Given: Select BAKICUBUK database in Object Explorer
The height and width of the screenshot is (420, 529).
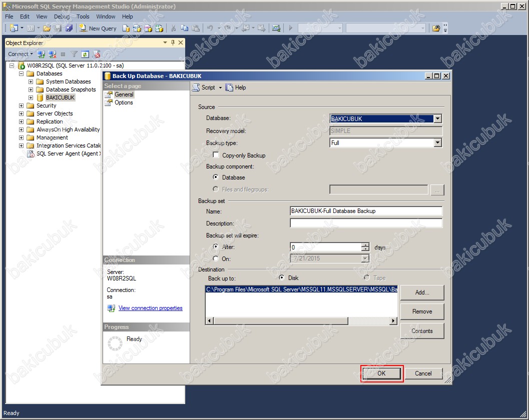Looking at the screenshot, I should point(60,98).
